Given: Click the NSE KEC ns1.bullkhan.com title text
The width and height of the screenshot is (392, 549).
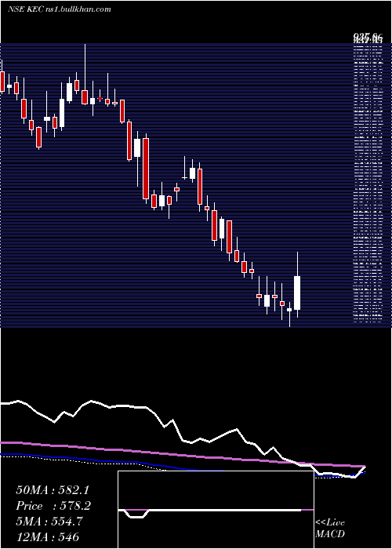Looking at the screenshot, I should tap(60, 9).
